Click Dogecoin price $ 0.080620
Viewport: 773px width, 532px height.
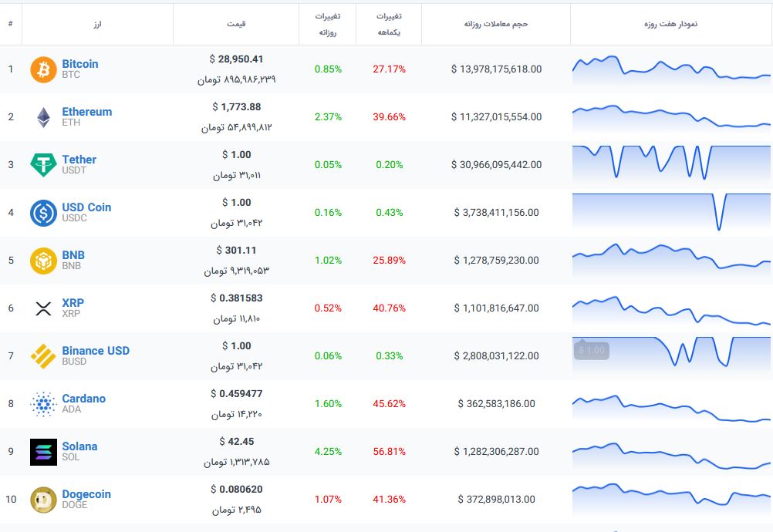point(237,489)
